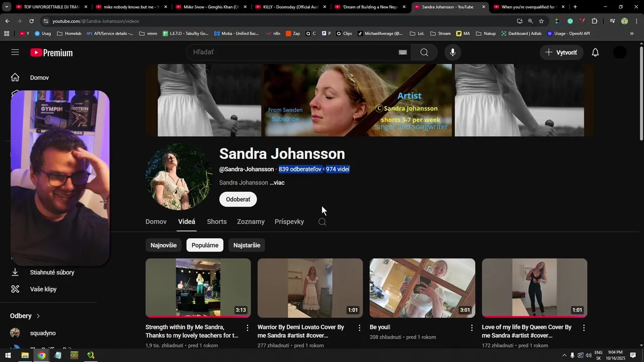Open the Nakup bookmarks folder
Screen dimensions: 644x362
click(486, 34)
